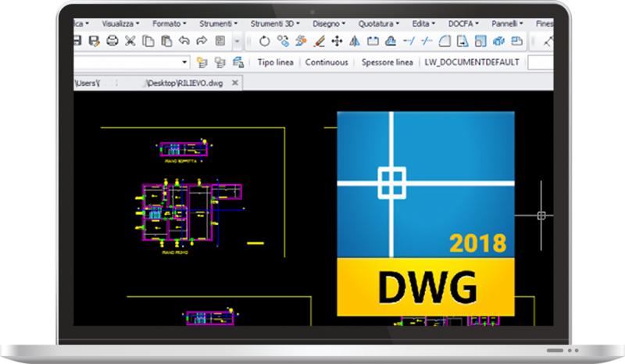Click the PIANO PRIMO floor plan drawing
Viewport: 625px width, 364px height.
click(x=190, y=212)
